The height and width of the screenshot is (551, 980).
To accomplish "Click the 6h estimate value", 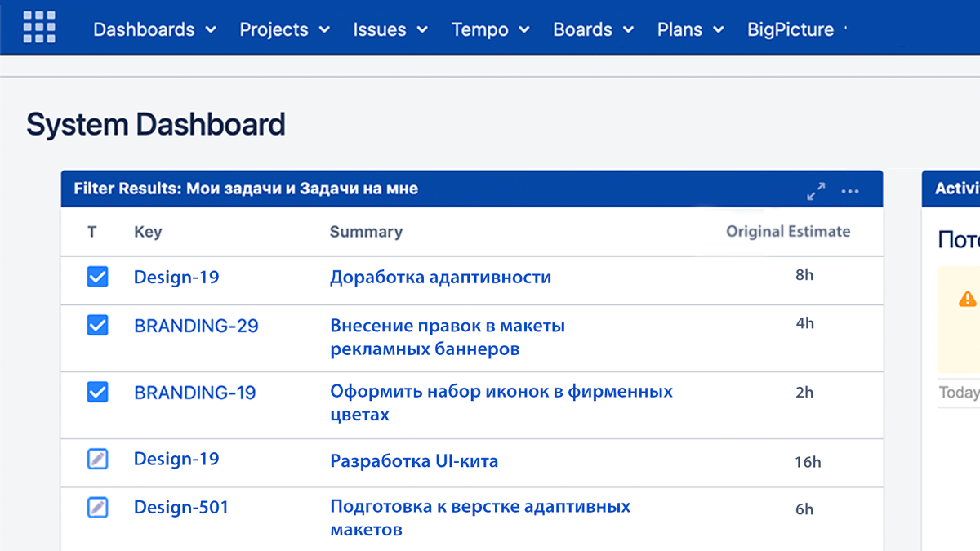I will point(804,509).
